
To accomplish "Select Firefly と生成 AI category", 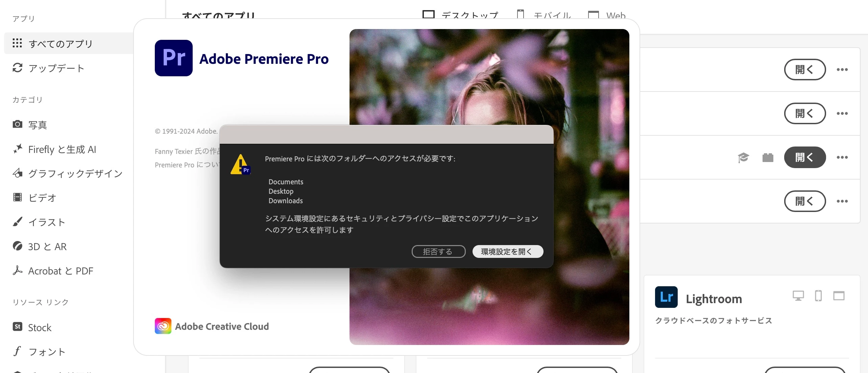I will click(x=62, y=149).
